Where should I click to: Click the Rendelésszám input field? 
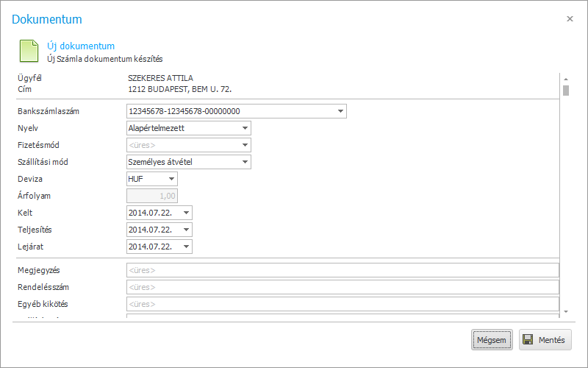click(343, 287)
